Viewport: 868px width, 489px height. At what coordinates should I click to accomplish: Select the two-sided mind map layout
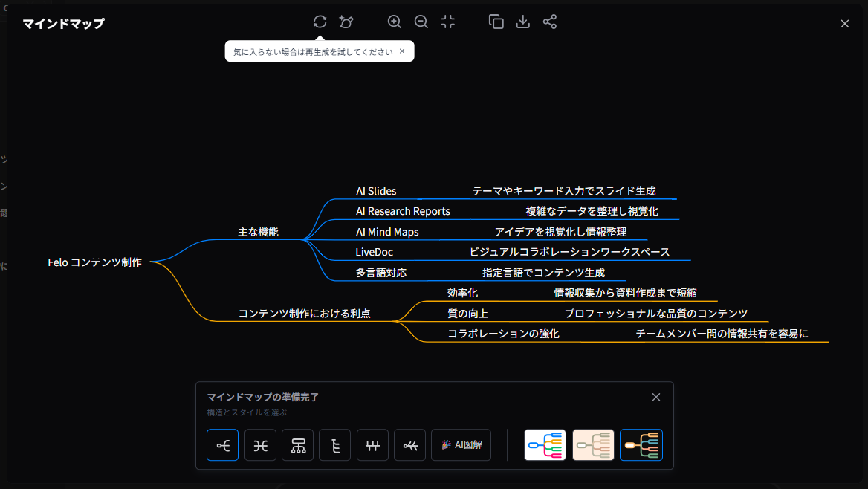coord(260,445)
